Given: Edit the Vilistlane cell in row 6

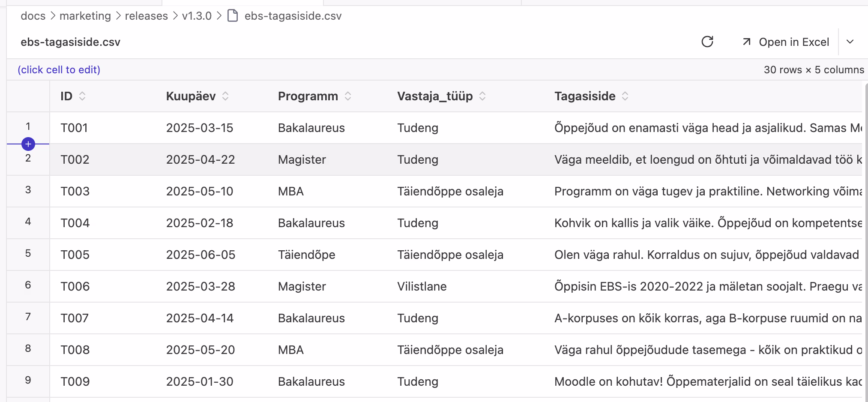Looking at the screenshot, I should tap(422, 286).
